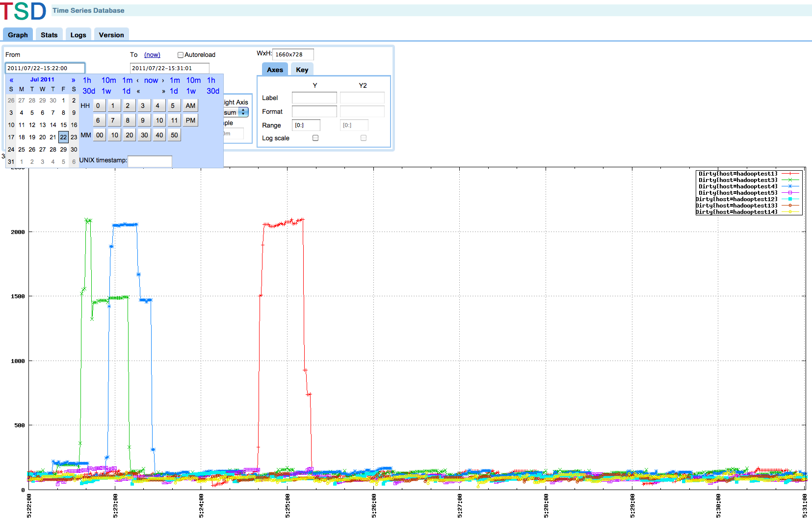Screen dimensions: 812x518
Task: Select hour 11 button
Action: pos(174,120)
